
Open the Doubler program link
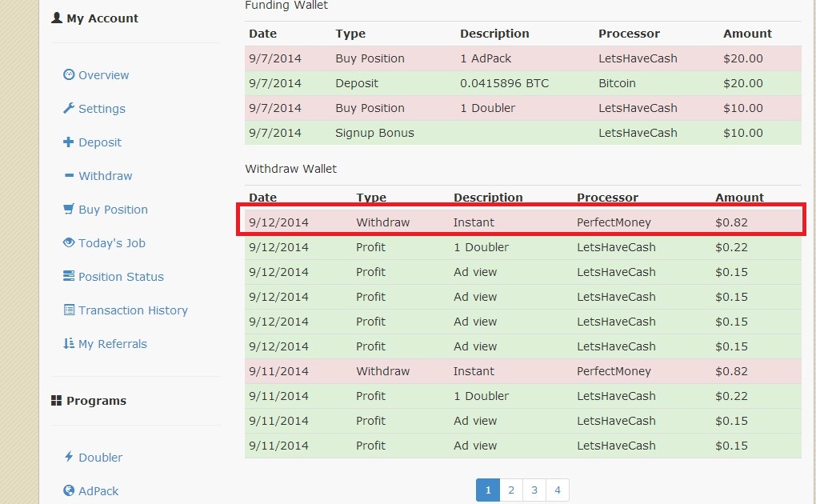(x=100, y=458)
